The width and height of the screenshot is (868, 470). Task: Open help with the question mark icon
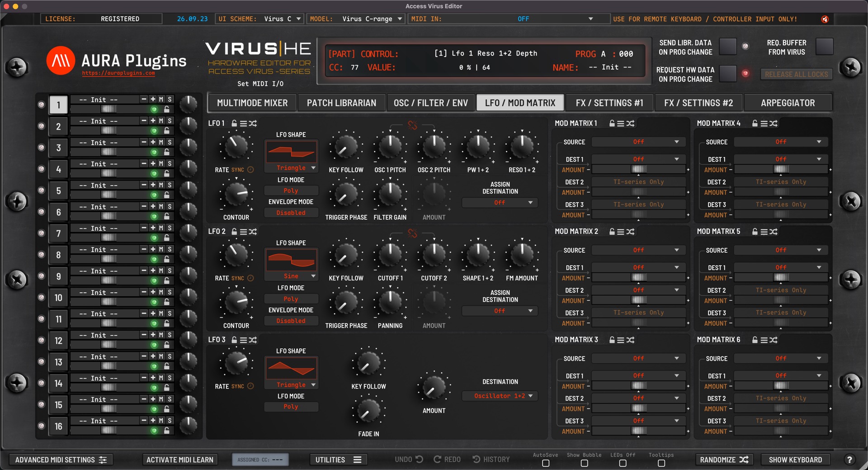click(849, 460)
